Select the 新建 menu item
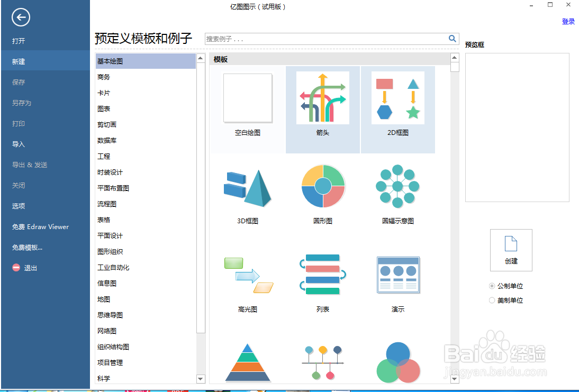The width and height of the screenshot is (579, 392). (x=45, y=61)
